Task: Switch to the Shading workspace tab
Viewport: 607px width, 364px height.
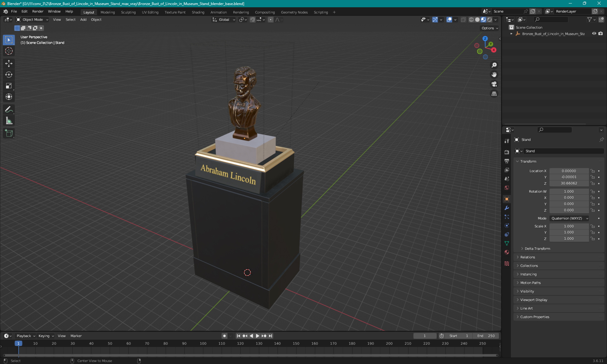Action: [198, 12]
